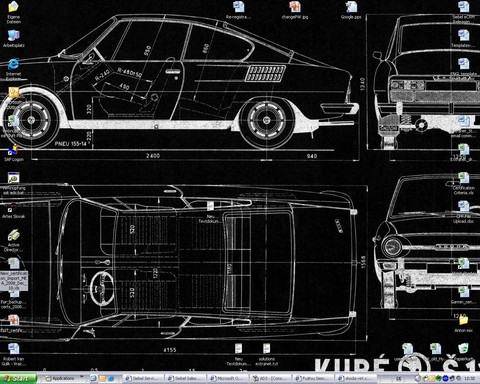The image size is (480, 384).
Task: Switch to Fujitsu Siem... taskbar window
Action: coord(312,378)
